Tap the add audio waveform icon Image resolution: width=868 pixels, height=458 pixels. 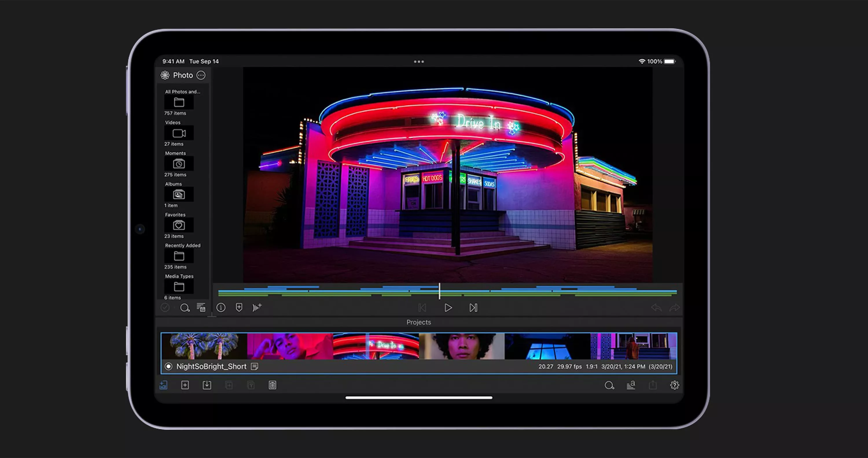(257, 307)
